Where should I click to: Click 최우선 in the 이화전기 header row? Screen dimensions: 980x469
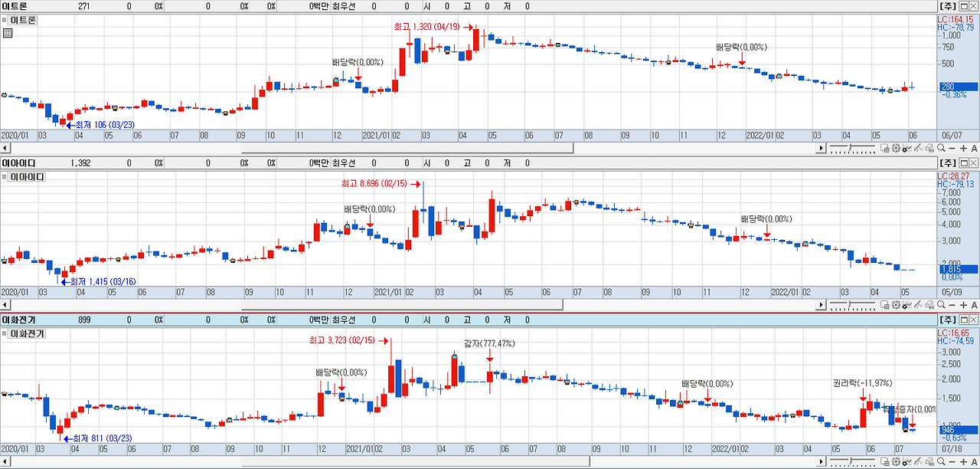pos(344,319)
